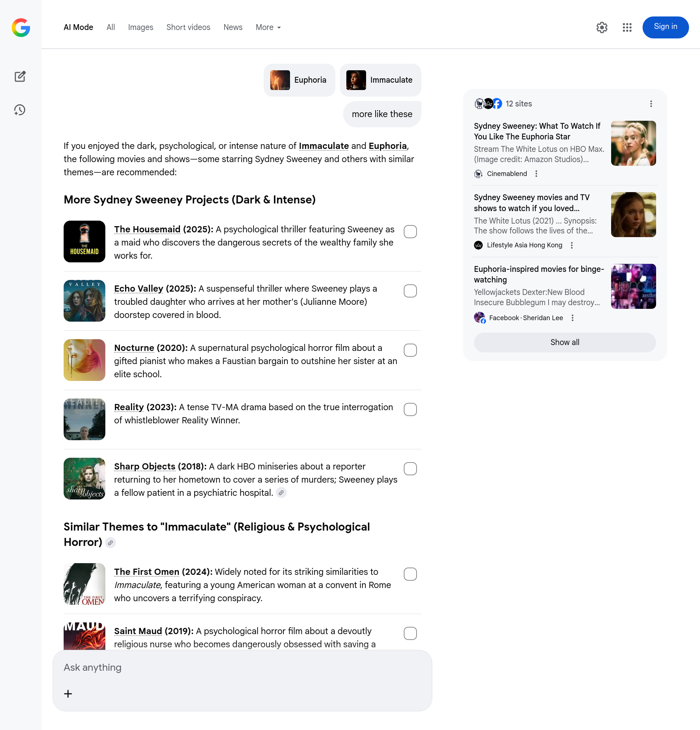Click Show all sources button
This screenshot has height=730, width=700.
[564, 342]
